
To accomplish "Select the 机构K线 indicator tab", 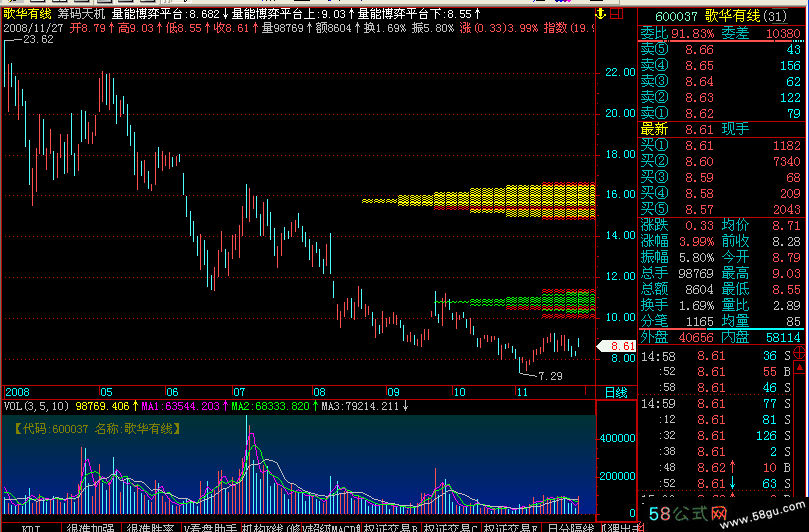I will [271, 528].
